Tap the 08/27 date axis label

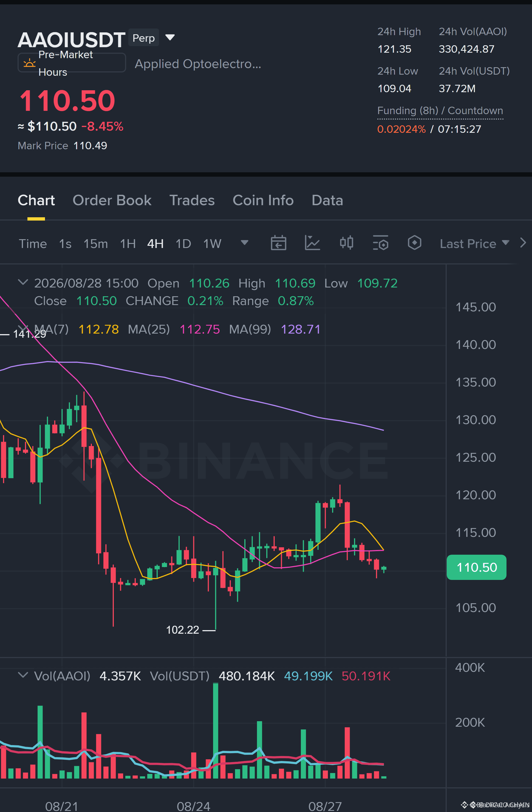tap(325, 806)
